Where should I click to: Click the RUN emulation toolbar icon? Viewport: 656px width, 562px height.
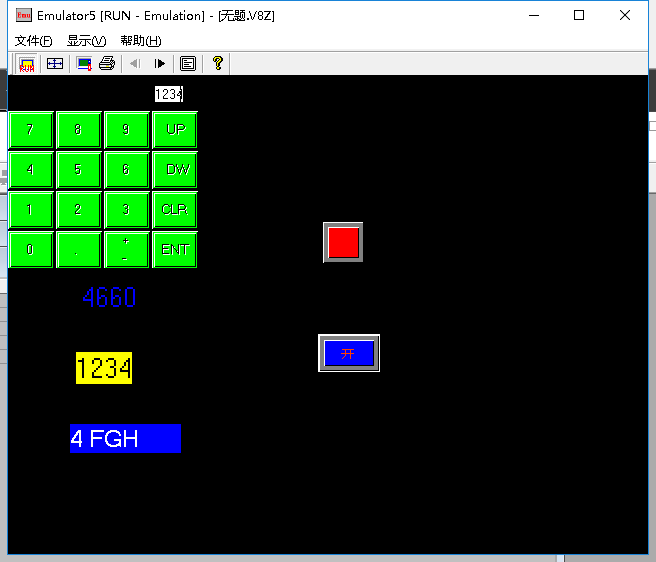click(x=27, y=64)
